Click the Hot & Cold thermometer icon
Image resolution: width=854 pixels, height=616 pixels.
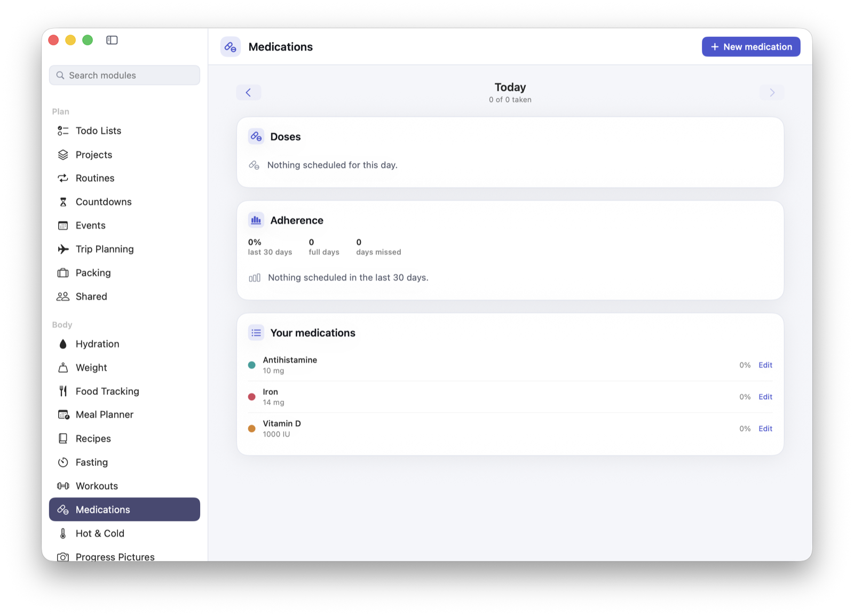tap(63, 533)
